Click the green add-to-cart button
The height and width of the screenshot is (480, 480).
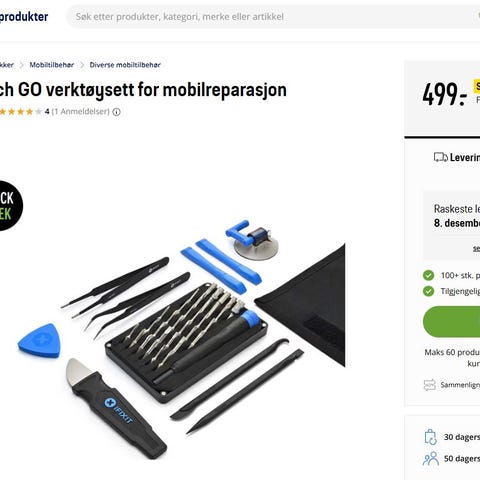tap(451, 322)
